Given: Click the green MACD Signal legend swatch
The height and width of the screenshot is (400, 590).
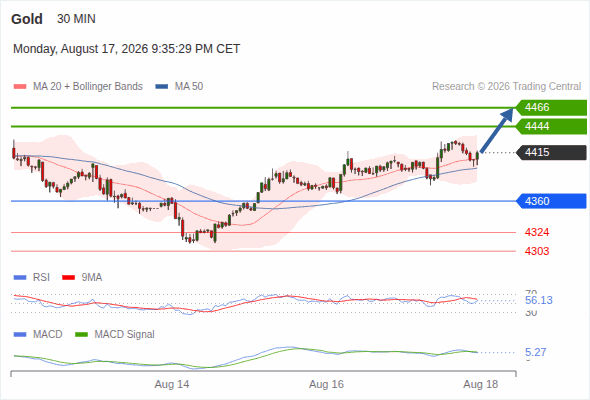Looking at the screenshot, I should coord(81,335).
